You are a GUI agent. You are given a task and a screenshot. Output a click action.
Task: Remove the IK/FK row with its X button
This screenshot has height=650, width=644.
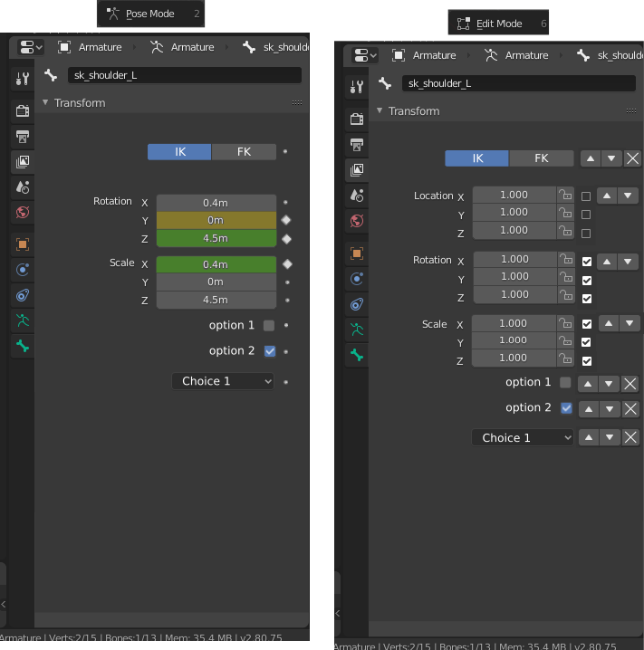[x=632, y=158]
